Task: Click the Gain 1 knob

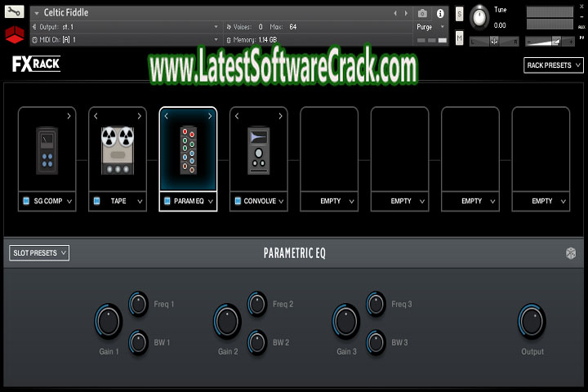Action: coord(109,321)
